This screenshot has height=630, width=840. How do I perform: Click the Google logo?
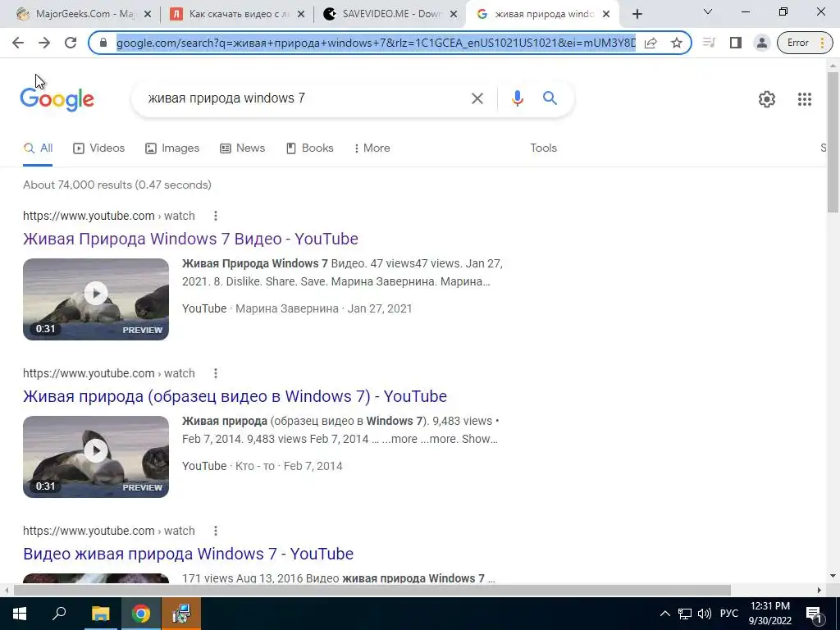click(57, 99)
